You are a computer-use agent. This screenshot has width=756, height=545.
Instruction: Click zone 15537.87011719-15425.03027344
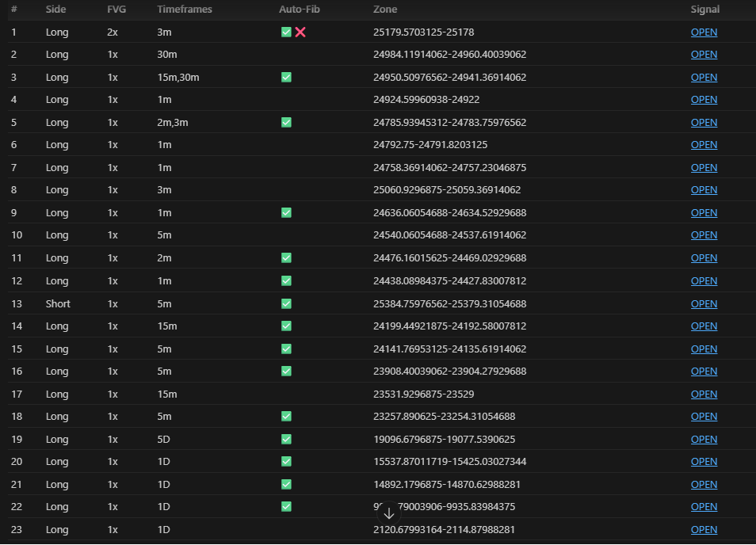[x=449, y=462]
